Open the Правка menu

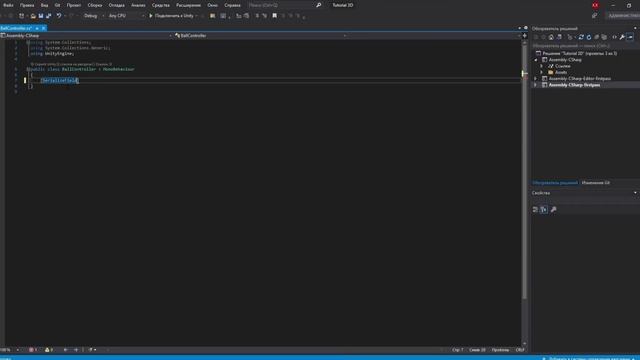coord(27,5)
